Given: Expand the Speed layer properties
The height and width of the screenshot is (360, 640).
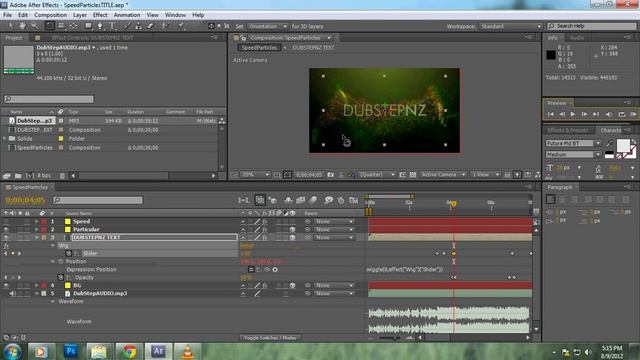Looking at the screenshot, I should point(36,221).
